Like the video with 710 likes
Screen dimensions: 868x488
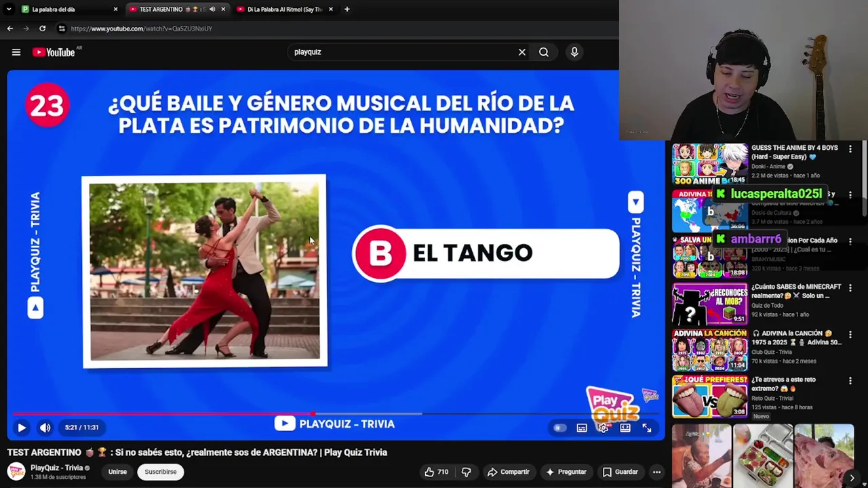click(x=436, y=472)
